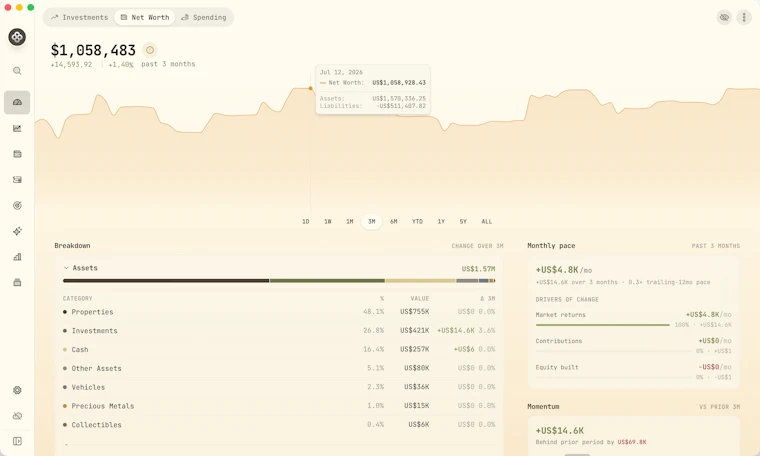Open the wallet accounts sidebar icon
The image size is (760, 456).
tap(17, 154)
